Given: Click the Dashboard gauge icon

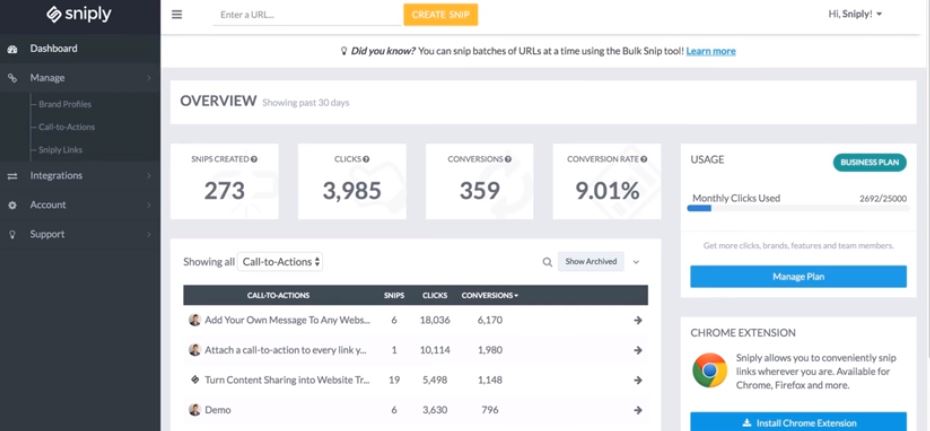Looking at the screenshot, I should 12,49.
